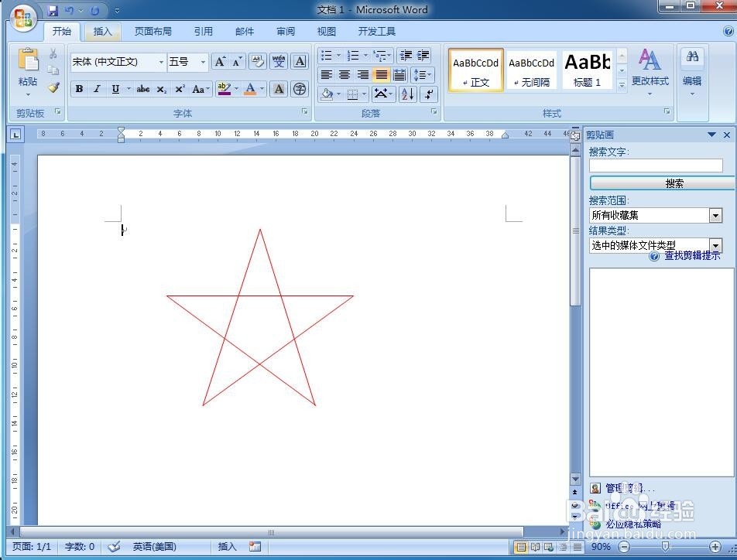
Task: Open the Editing binoculars group
Action: click(x=692, y=71)
